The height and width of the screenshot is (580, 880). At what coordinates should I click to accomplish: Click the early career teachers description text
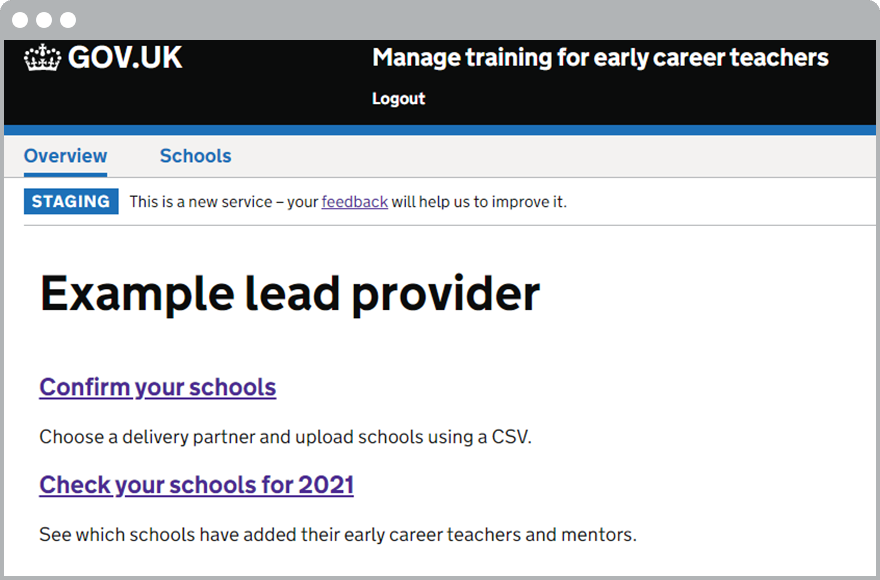[x=337, y=535]
